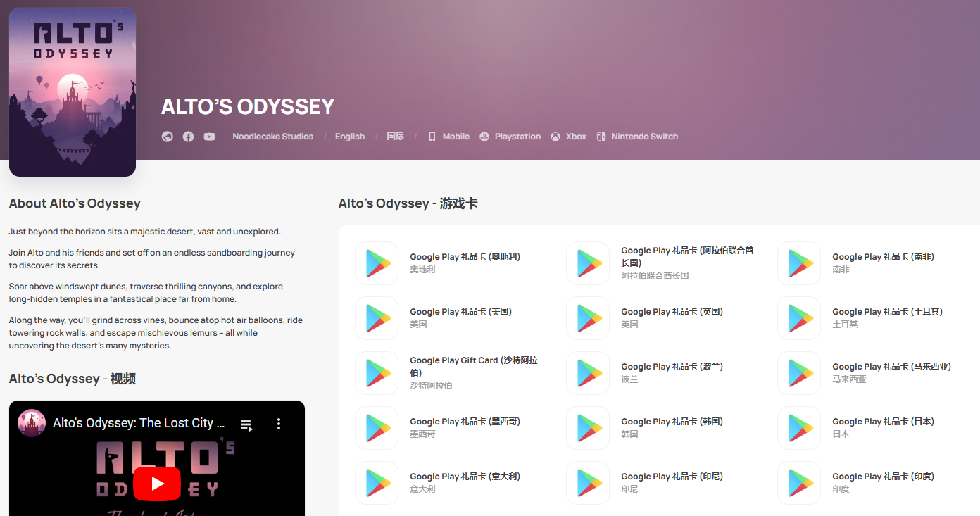This screenshot has height=516, width=980.
Task: Open Google Play 礼品卡 (土耳其)
Action: click(x=887, y=312)
